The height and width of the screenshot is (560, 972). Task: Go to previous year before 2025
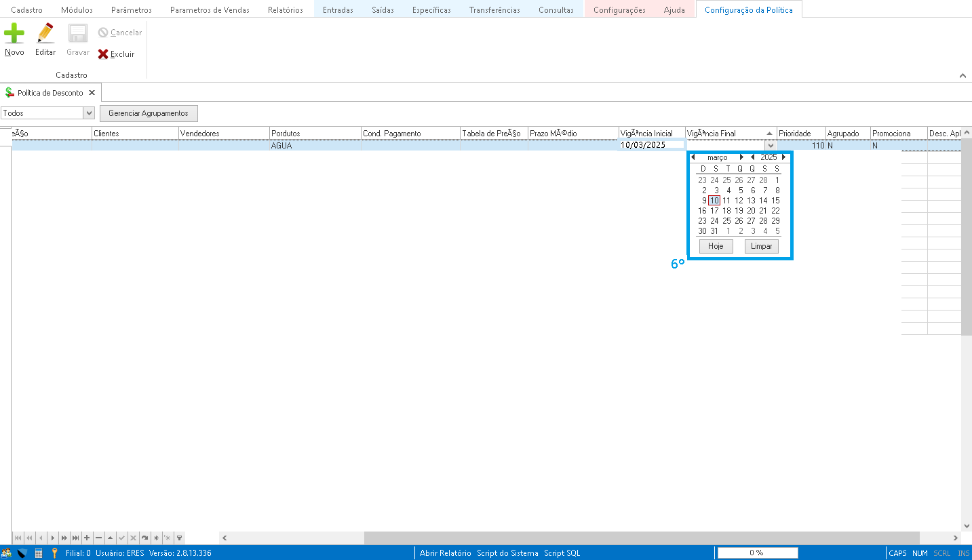coord(752,157)
